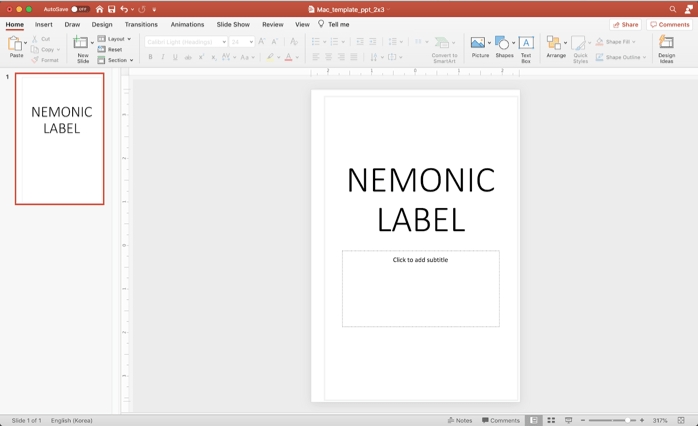Screen dimensions: 698x426
Task: Justify the text
Action: tap(354, 57)
